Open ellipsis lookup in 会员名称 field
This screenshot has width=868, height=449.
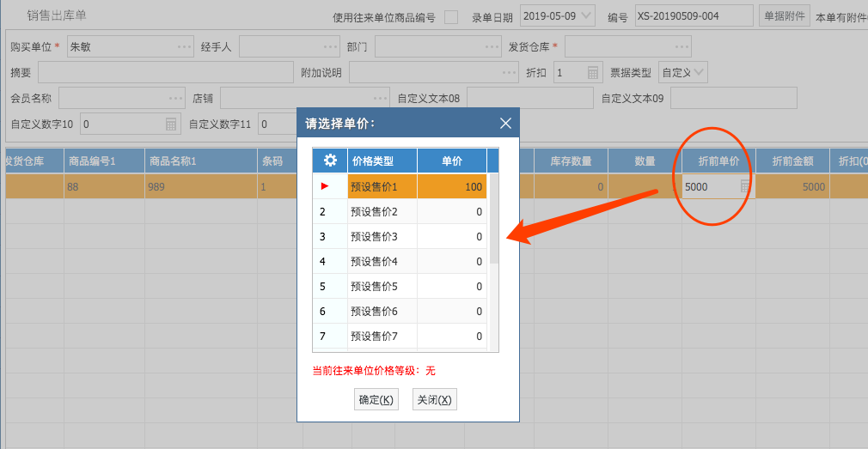click(176, 99)
